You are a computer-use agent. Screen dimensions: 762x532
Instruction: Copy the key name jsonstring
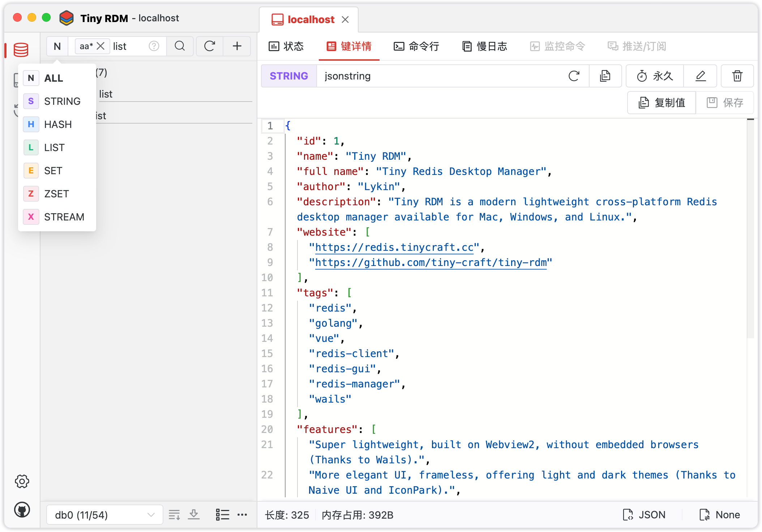coord(605,76)
